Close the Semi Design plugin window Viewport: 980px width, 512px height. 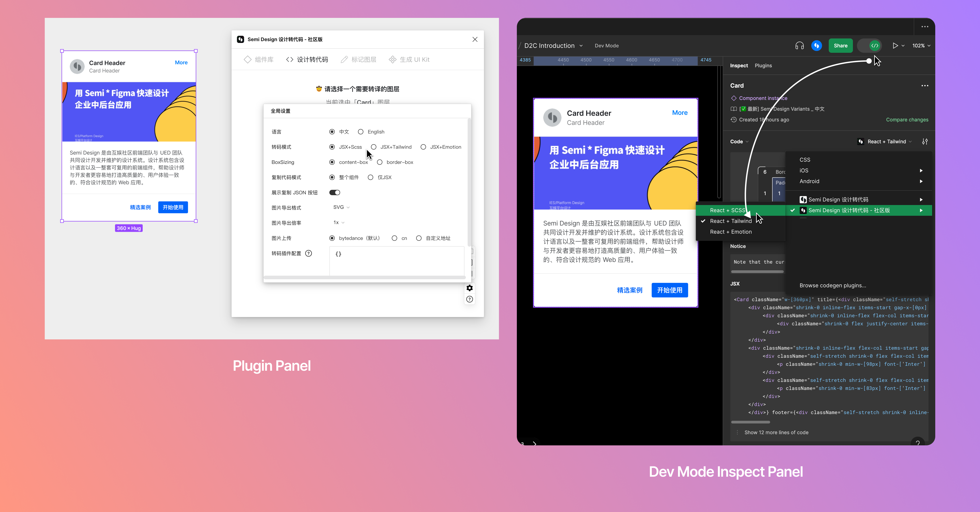point(475,39)
